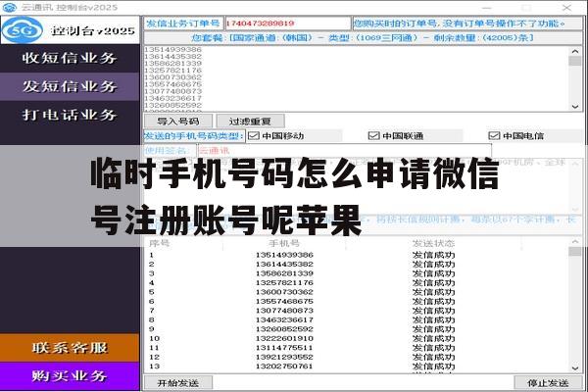Click 发送的手机号码类型 label

194,136
